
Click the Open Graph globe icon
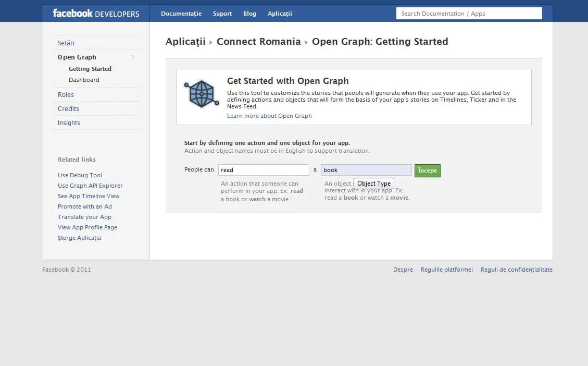[x=202, y=94]
